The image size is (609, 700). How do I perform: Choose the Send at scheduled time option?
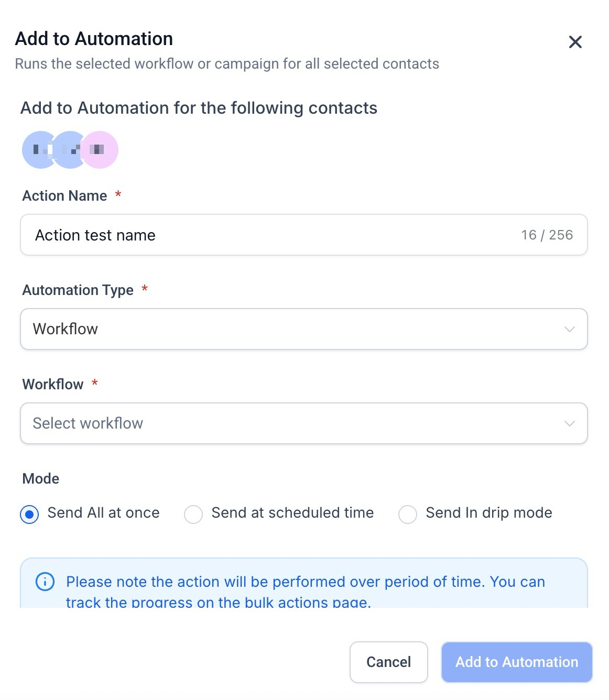(193, 515)
